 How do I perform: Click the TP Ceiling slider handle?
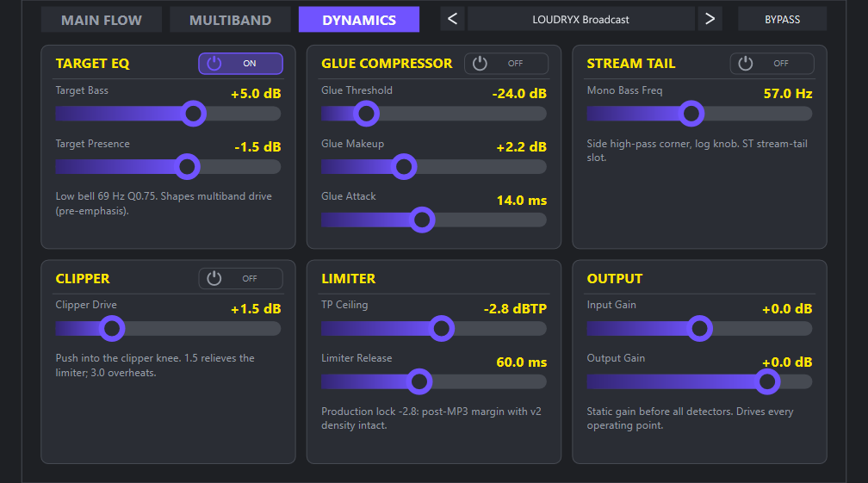pyautogui.click(x=442, y=329)
